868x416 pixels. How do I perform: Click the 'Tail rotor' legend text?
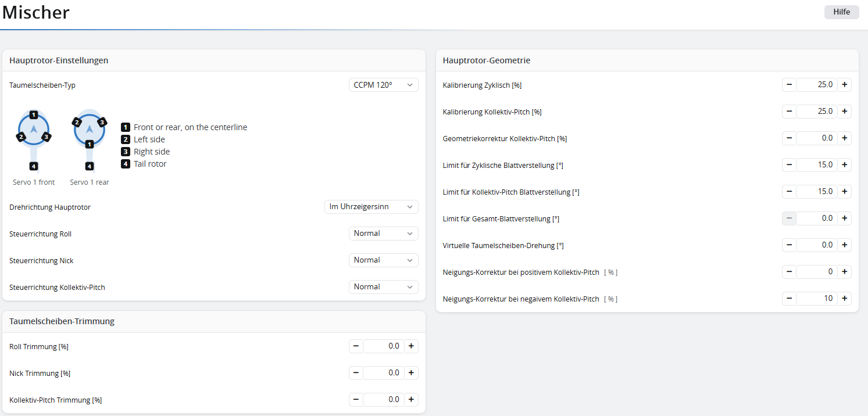[x=150, y=164]
